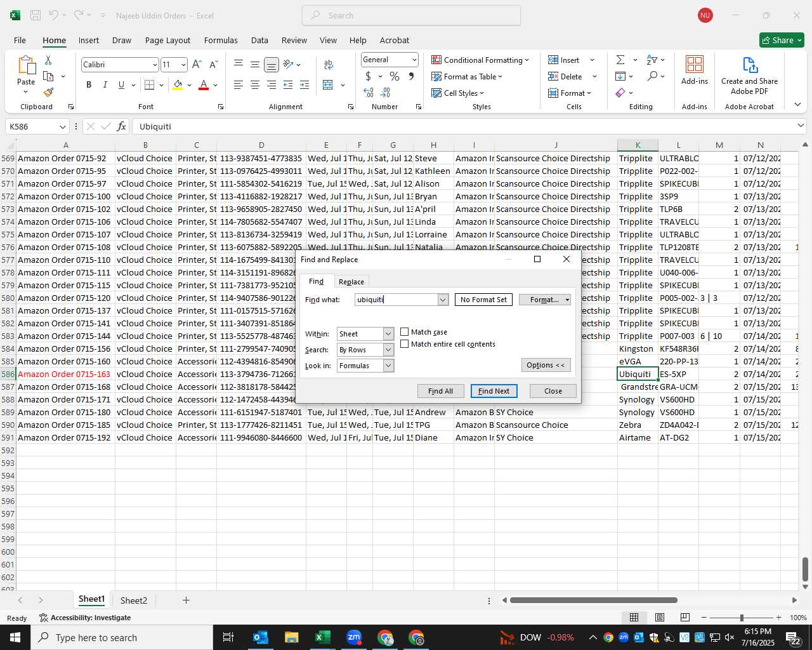Screen dimensions: 812x650
Task: Add a new sheet with plus button
Action: 186,600
